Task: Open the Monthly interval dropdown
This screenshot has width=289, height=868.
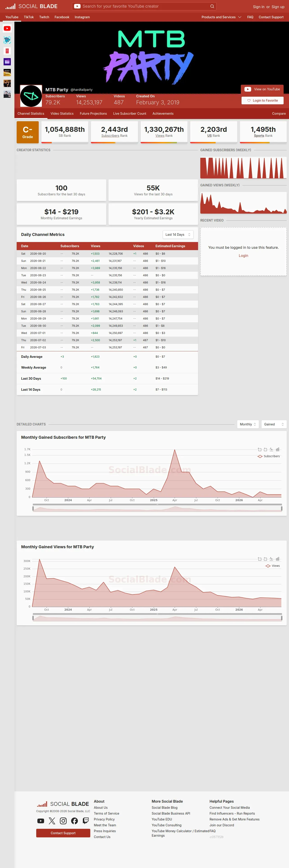Action: tap(248, 424)
